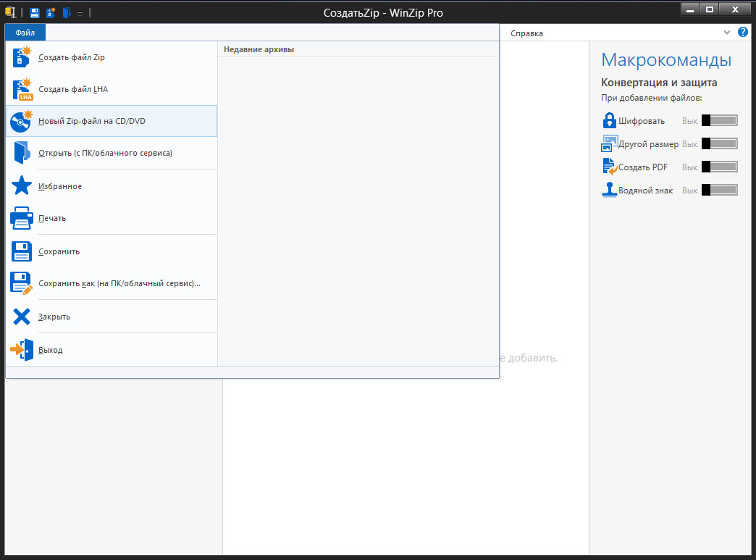Click the Печать printer icon
This screenshot has height=560, width=756.
[x=22, y=218]
